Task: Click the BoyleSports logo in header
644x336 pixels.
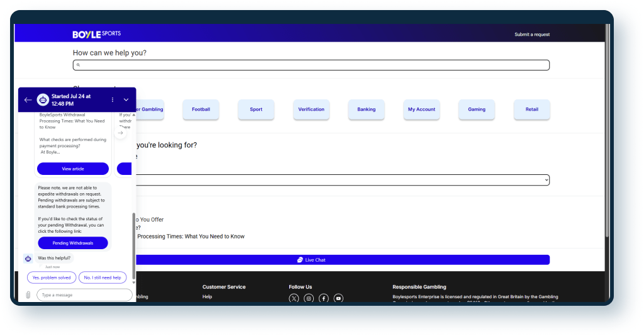Action: tap(96, 33)
